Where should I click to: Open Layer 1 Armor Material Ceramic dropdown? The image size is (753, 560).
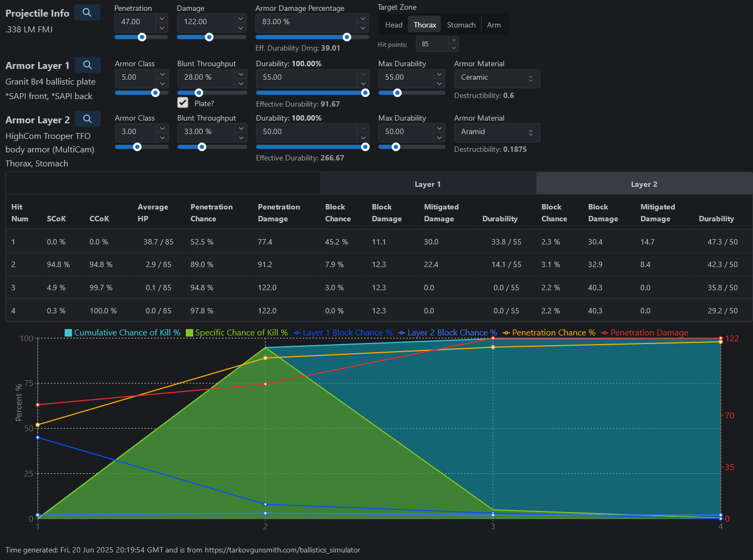pos(497,78)
